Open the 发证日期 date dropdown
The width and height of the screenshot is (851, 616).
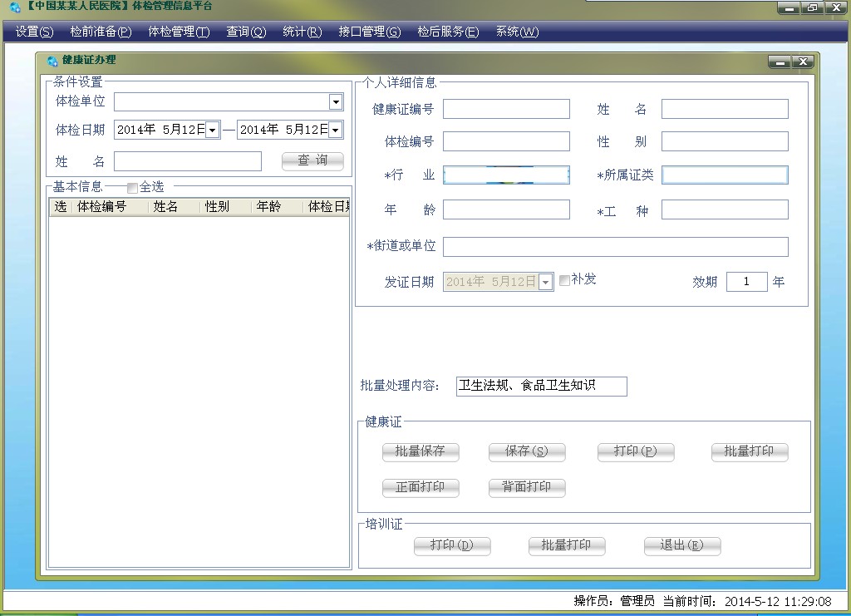(x=545, y=282)
